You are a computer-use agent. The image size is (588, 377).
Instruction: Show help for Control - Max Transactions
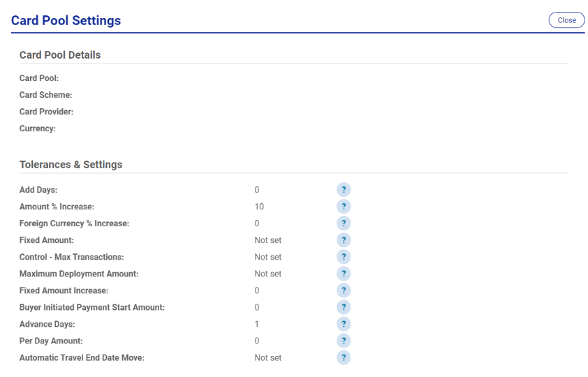coord(344,257)
